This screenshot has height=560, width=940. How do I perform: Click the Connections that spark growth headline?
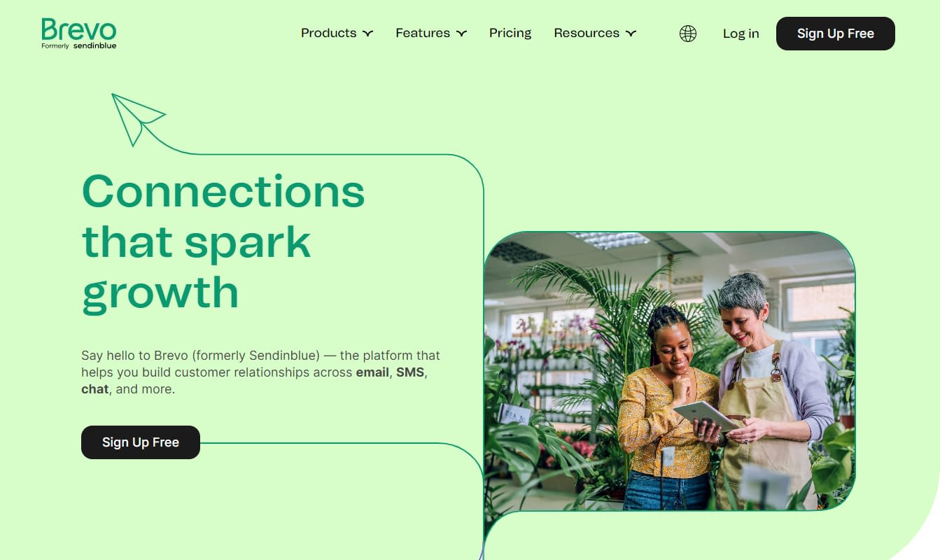click(224, 241)
